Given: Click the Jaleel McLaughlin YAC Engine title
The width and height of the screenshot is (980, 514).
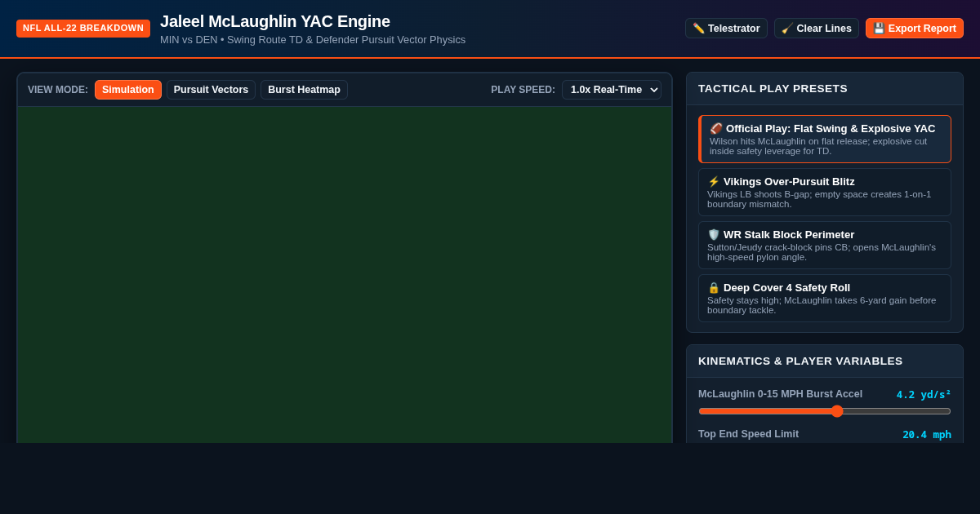Looking at the screenshot, I should (275, 21).
